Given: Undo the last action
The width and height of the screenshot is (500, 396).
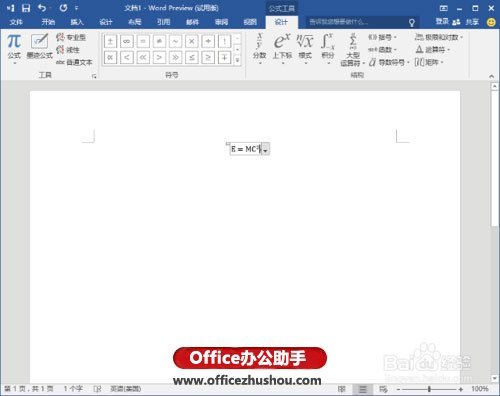Looking at the screenshot, I should point(42,8).
